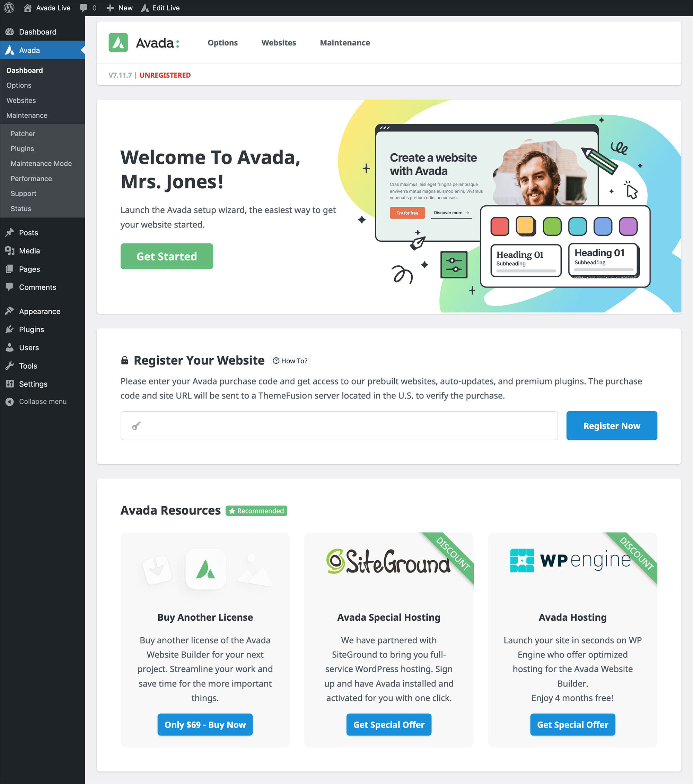
Task: Click the Media library icon in sidebar
Action: coord(9,250)
